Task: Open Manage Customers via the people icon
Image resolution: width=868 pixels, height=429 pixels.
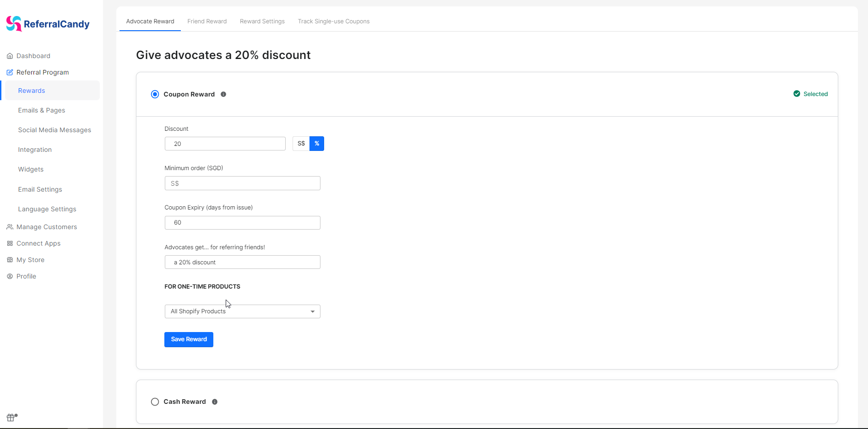Action: 10,227
